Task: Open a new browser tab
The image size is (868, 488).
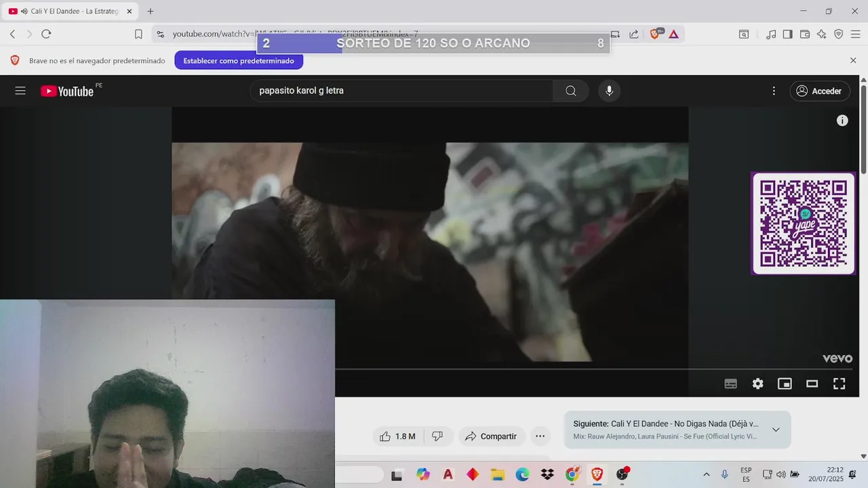Action: [x=151, y=11]
